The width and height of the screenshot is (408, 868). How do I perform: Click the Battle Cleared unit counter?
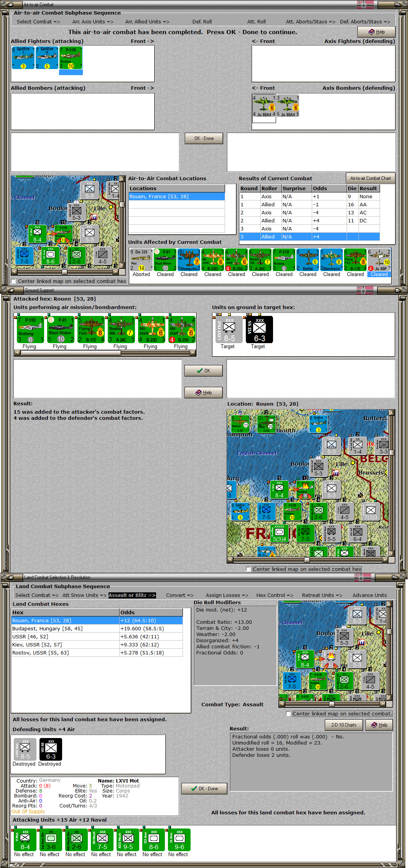308,260
